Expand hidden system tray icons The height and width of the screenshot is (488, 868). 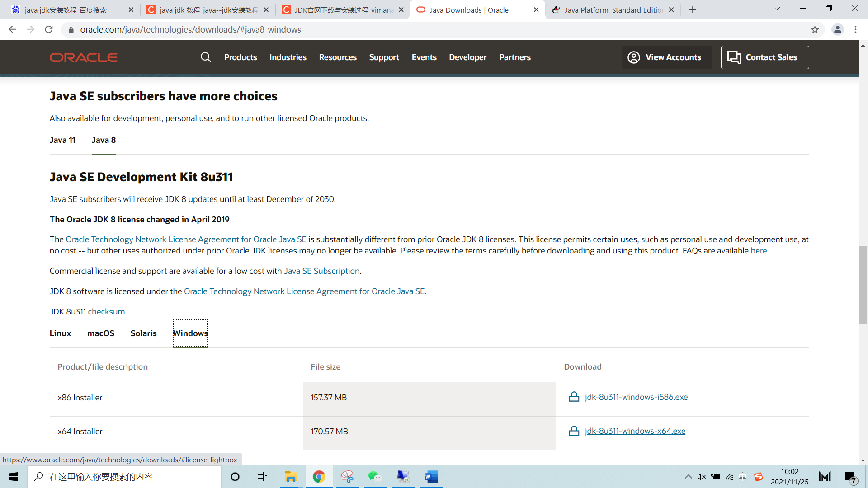click(x=688, y=477)
